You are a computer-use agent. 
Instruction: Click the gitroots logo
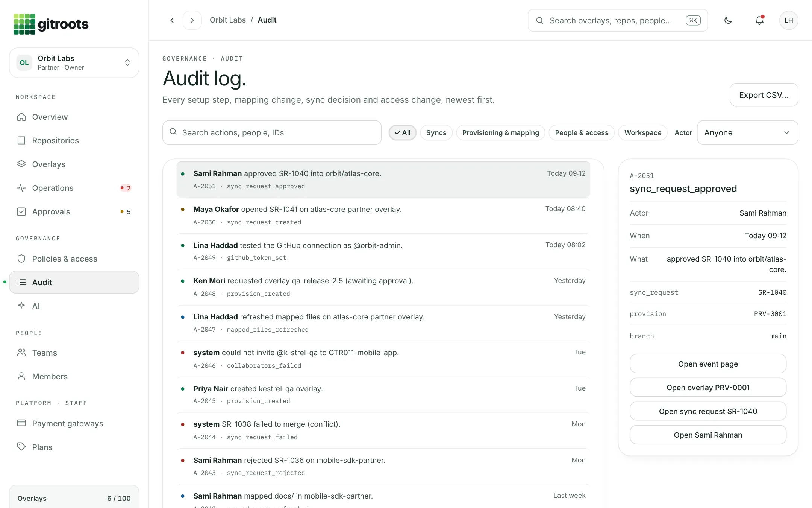(x=51, y=24)
